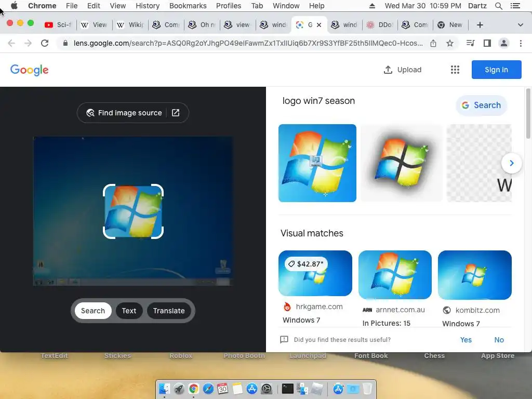Open Control Center list icon in menu bar

[x=515, y=6]
